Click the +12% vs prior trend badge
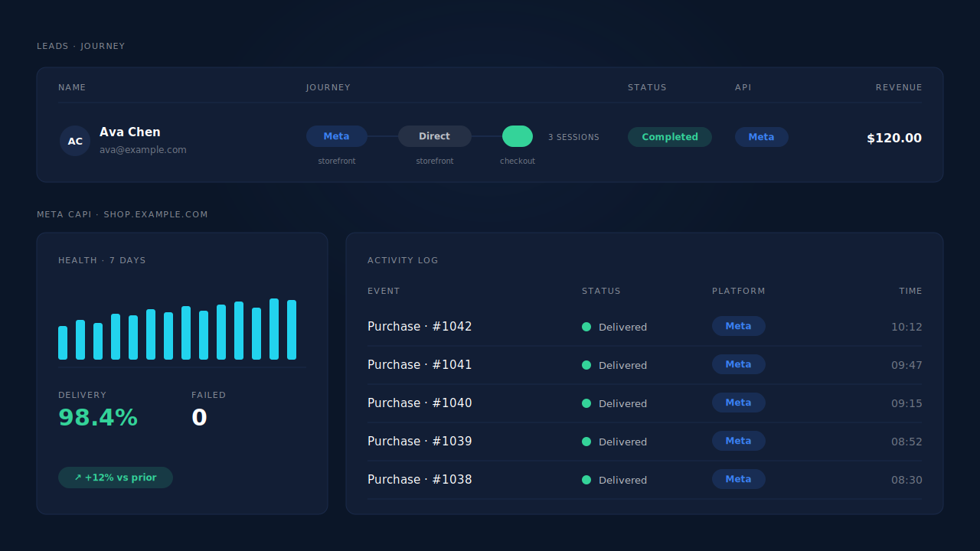 pos(116,478)
